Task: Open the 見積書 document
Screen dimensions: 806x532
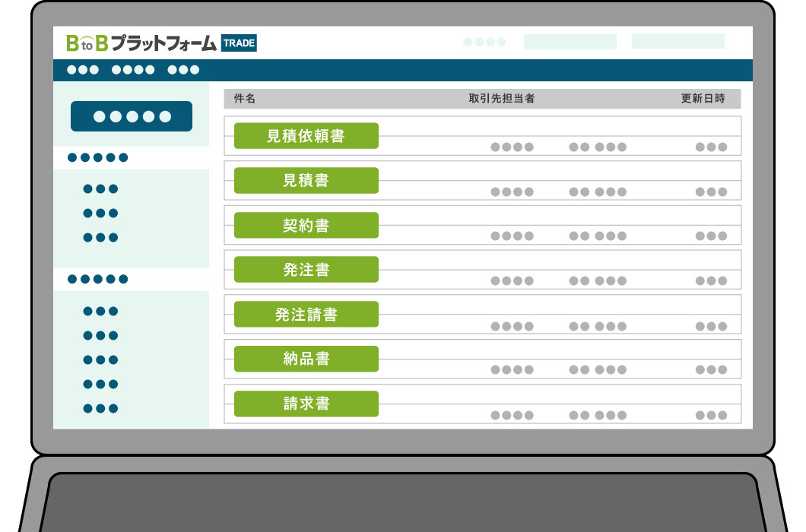Action: tap(307, 180)
